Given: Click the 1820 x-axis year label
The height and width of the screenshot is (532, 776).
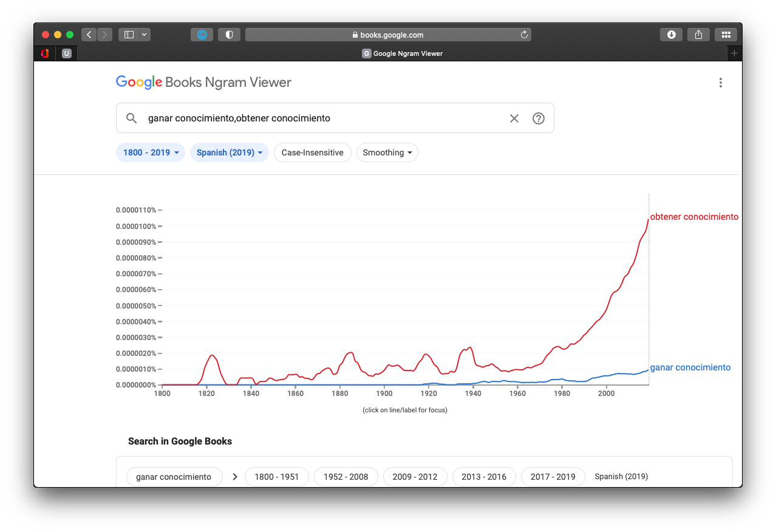Looking at the screenshot, I should coord(206,394).
